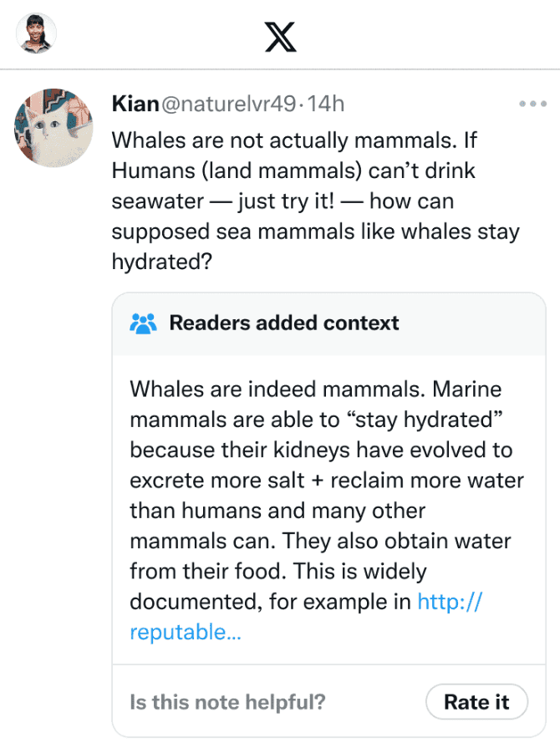Expand the truncated reputable link
The height and width of the screenshot is (743, 560).
click(186, 632)
